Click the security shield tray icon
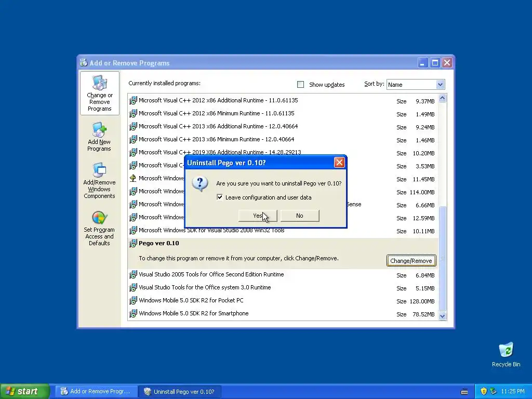The width and height of the screenshot is (532, 399). 484,391
